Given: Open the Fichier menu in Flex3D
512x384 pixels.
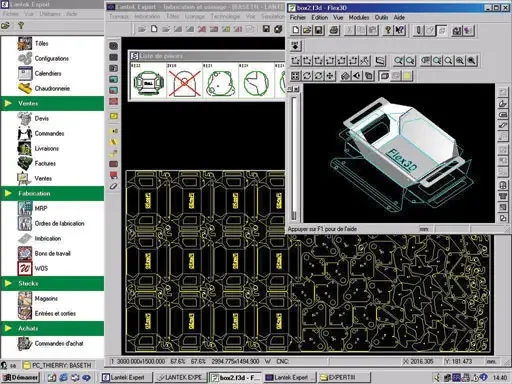Looking at the screenshot, I should [298, 17].
